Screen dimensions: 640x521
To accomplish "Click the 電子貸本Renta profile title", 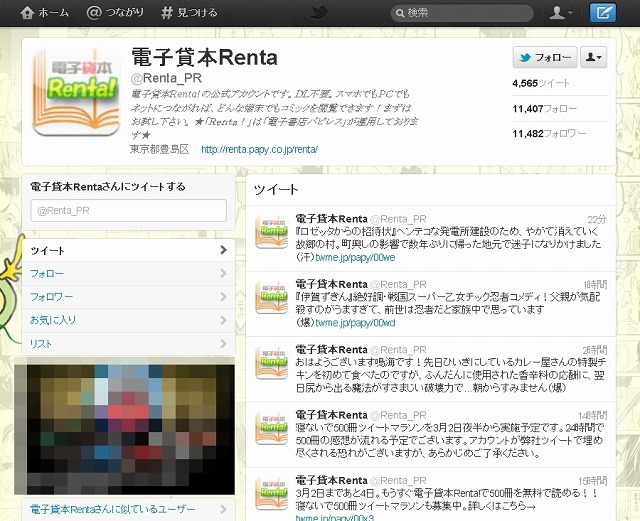I will (x=204, y=57).
